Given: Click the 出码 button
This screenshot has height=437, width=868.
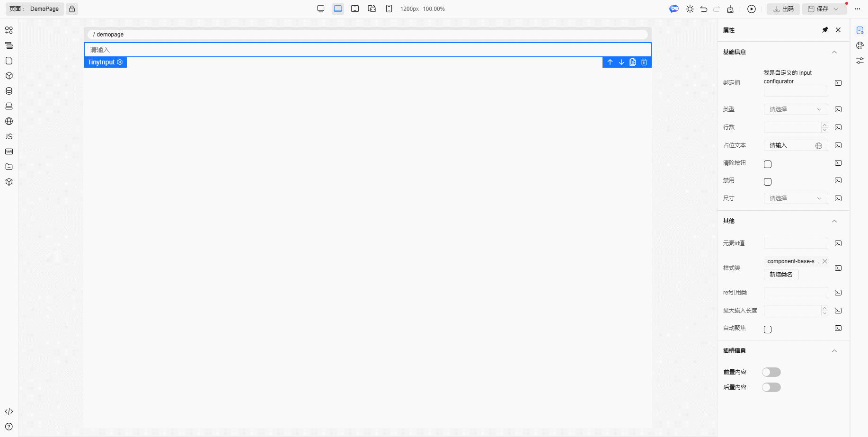Looking at the screenshot, I should coord(783,9).
